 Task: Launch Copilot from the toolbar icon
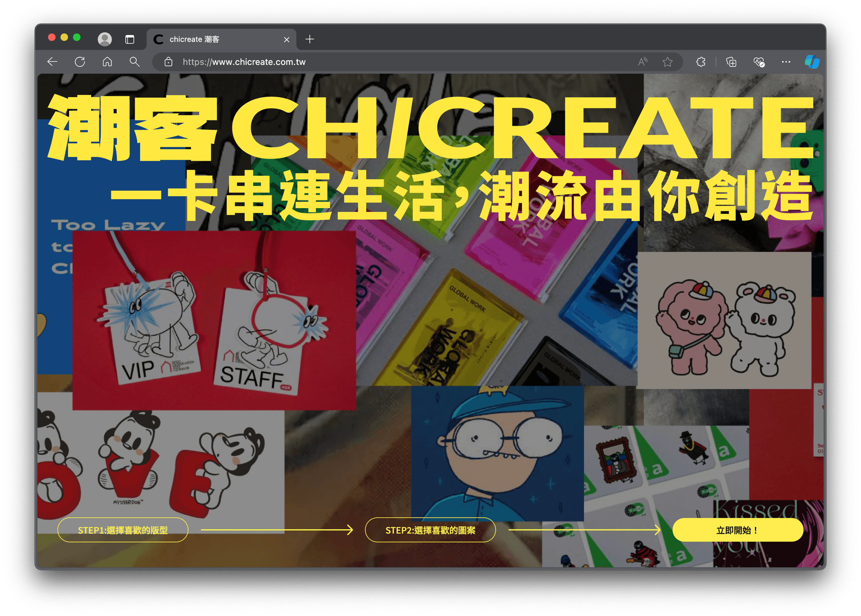(812, 62)
